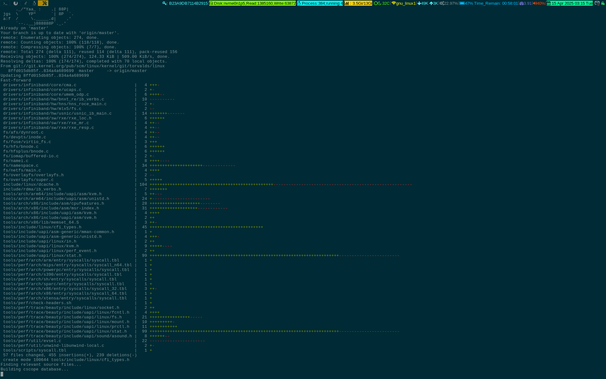Click the x86 syscall_64.tbl file row

coord(78,293)
